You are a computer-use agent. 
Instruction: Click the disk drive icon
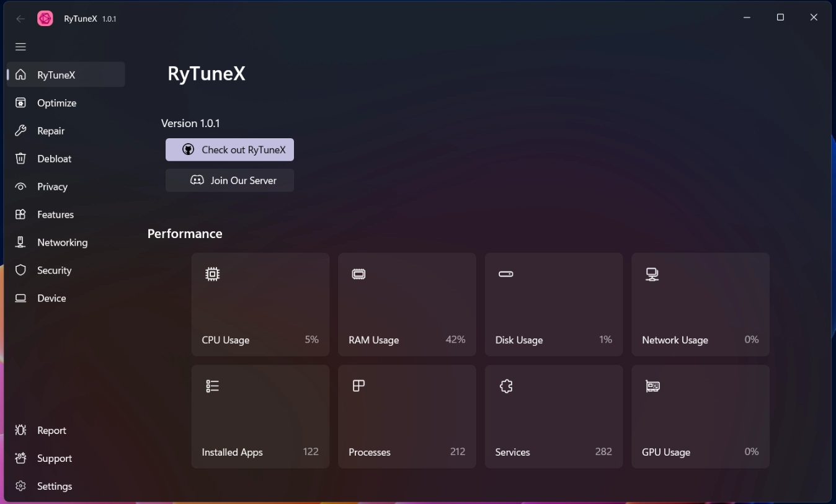point(506,274)
